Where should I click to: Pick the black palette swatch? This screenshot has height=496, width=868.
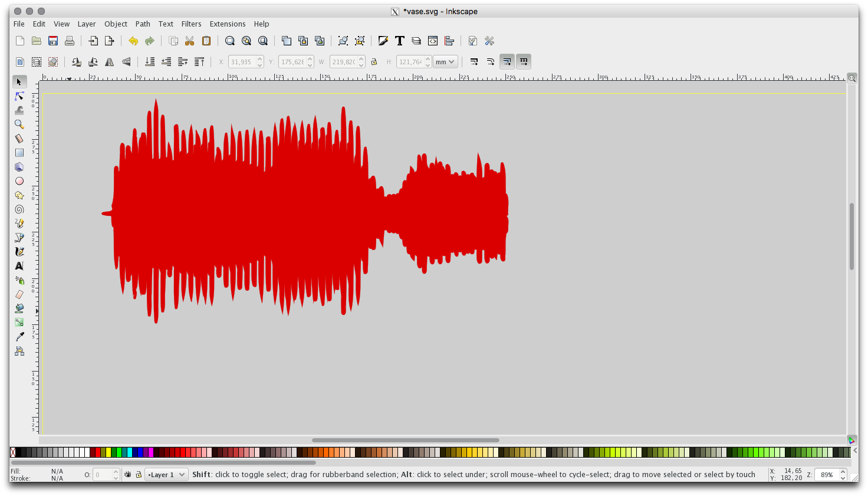18,452
